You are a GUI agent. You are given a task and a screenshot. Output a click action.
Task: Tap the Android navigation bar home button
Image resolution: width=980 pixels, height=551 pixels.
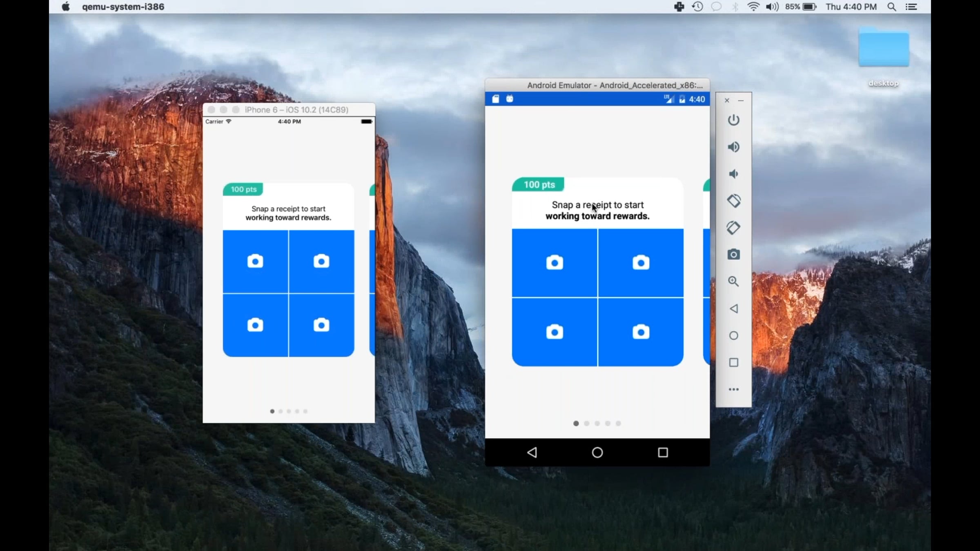tap(597, 452)
